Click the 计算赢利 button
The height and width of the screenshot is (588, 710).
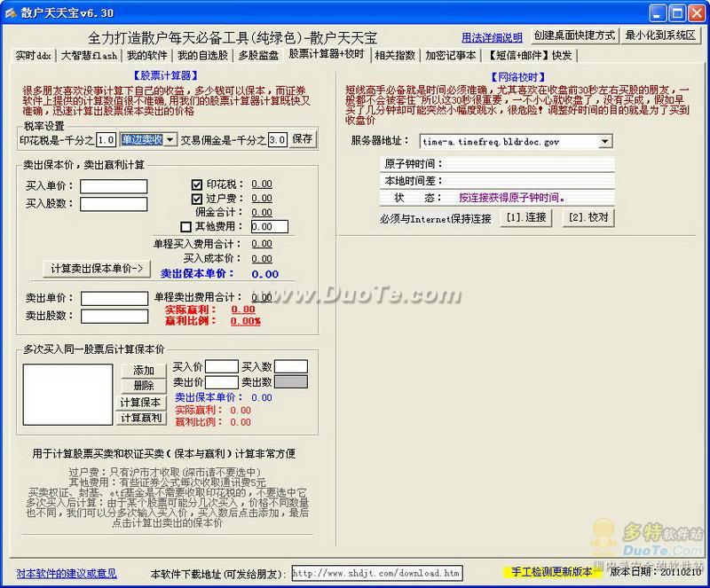141,418
